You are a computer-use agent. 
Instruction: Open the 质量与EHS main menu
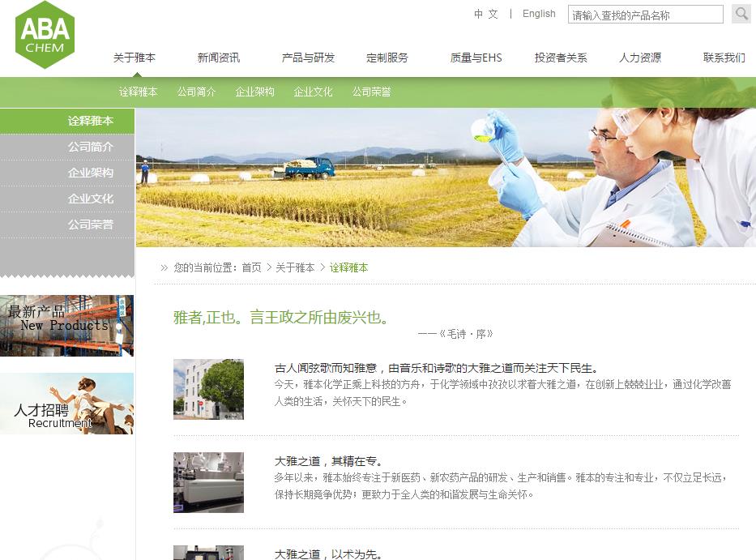pos(476,58)
